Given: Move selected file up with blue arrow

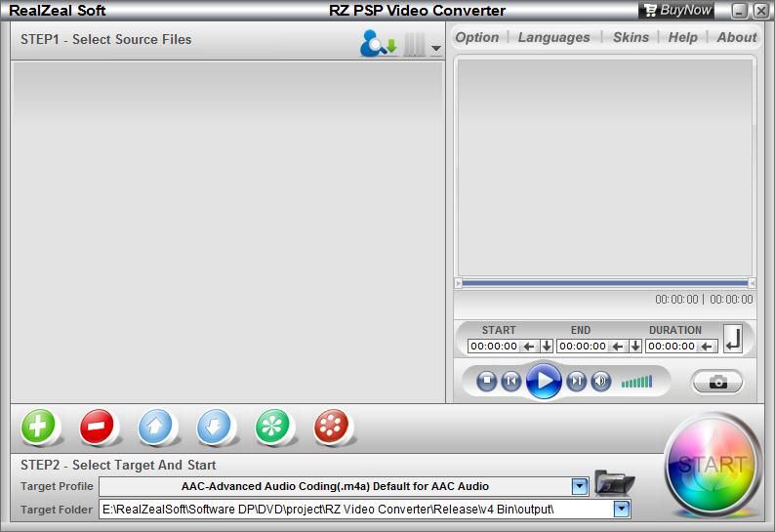Looking at the screenshot, I should (x=156, y=427).
